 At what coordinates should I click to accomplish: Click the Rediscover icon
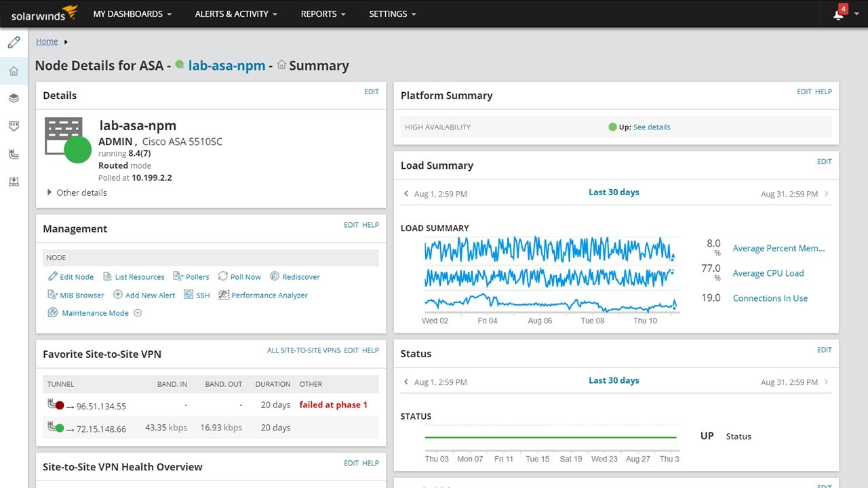[x=275, y=277]
